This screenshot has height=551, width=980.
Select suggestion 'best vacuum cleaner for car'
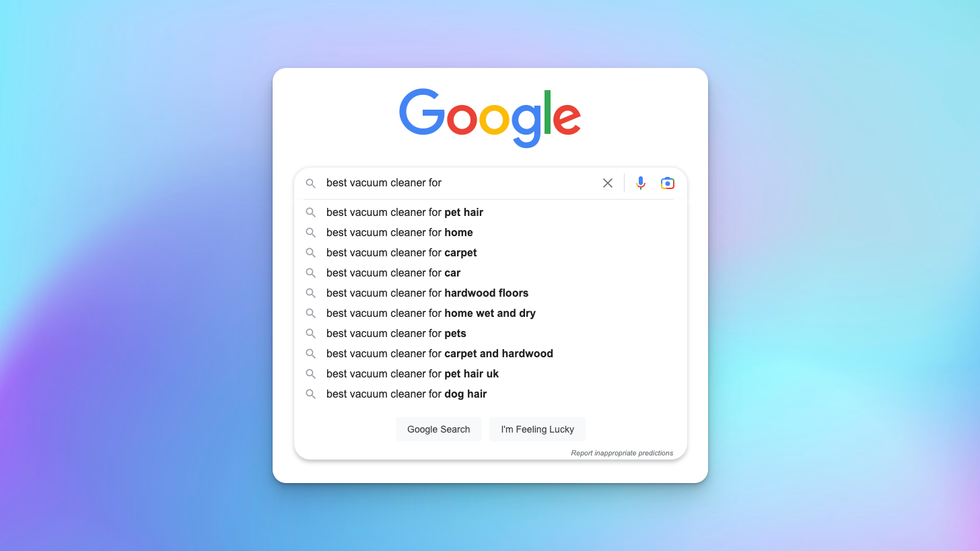(x=393, y=272)
